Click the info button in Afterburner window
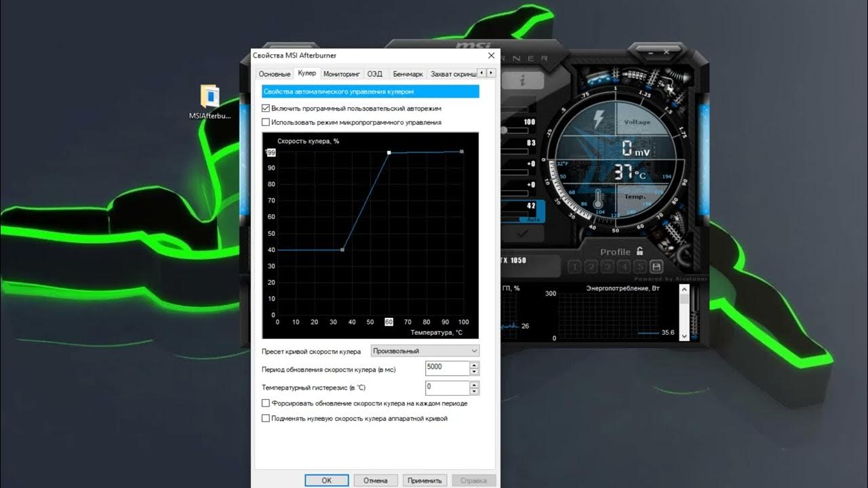Viewport: 868px width, 488px height. [x=522, y=79]
